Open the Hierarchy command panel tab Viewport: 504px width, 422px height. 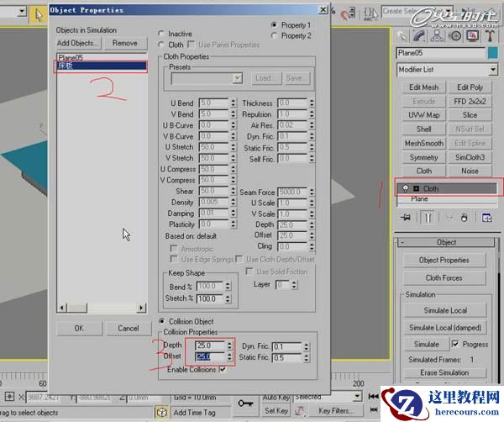tap(438, 36)
